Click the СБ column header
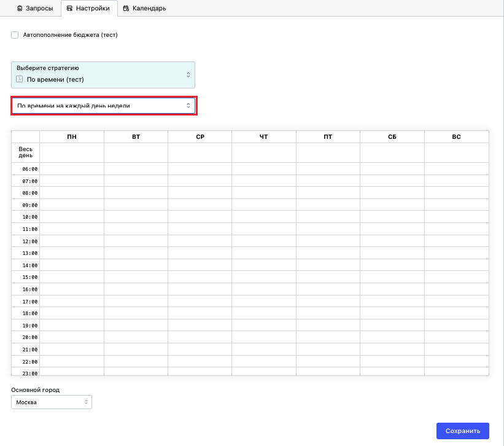The image size is (504, 446). tap(392, 136)
